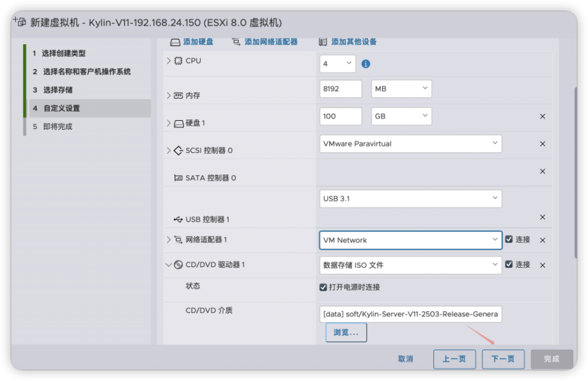Viewport: 588px width, 381px height.
Task: Expand the hard disk 1 row
Action: click(169, 123)
